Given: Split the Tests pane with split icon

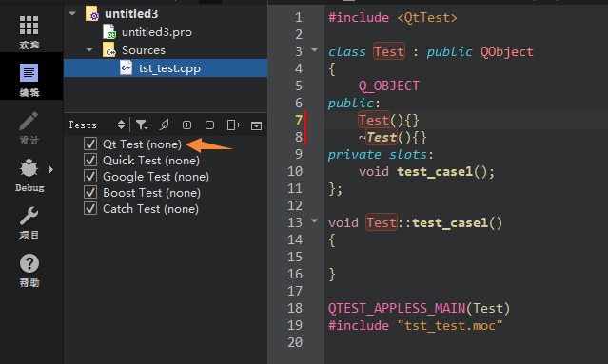Looking at the screenshot, I should pyautogui.click(x=233, y=125).
